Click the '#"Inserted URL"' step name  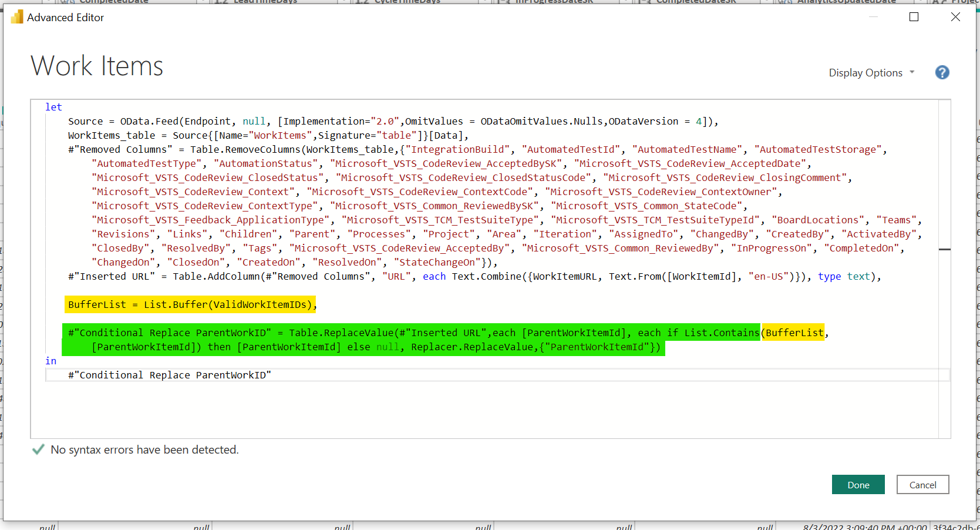[x=112, y=276]
